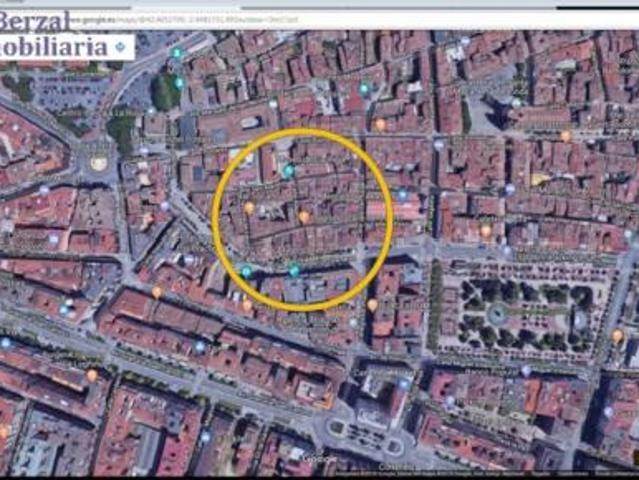Select the teal marker on the circle's bottom-left edge
639x480 pixels.
pos(246,271)
